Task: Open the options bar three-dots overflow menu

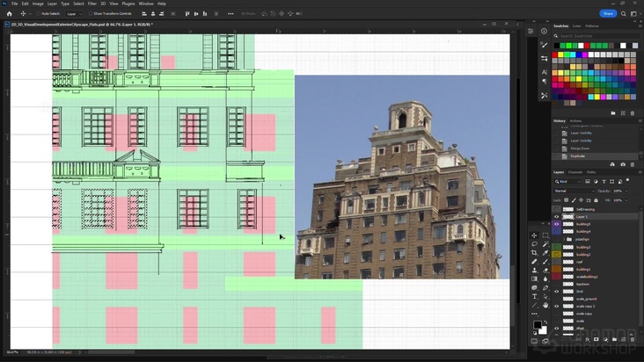Action: [x=231, y=13]
